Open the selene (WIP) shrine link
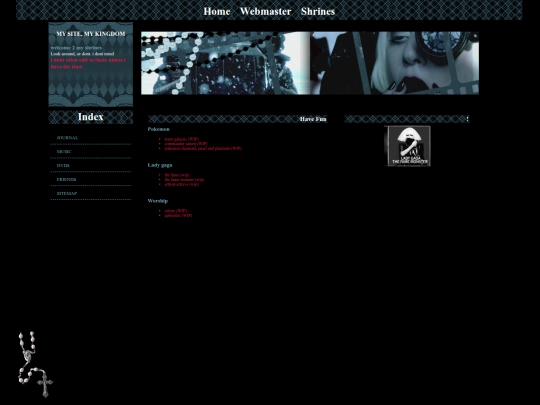 pyautogui.click(x=176, y=211)
